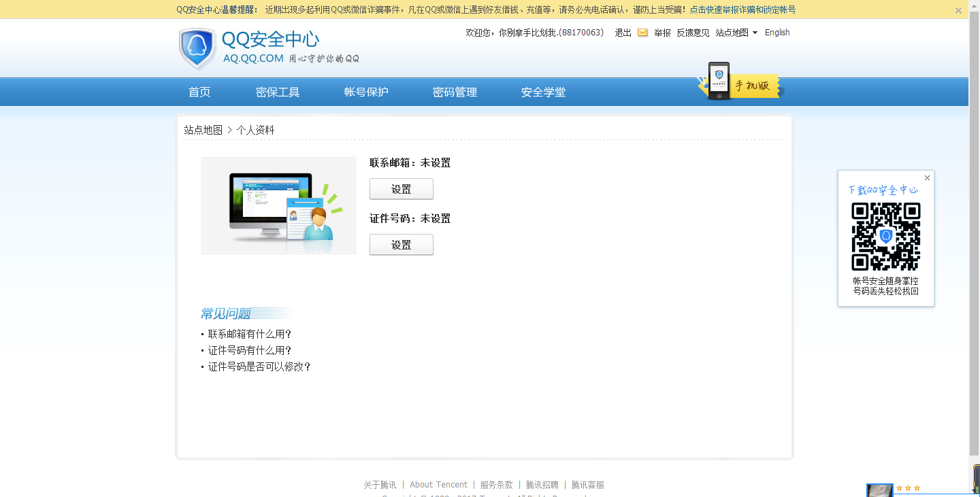This screenshot has width=980, height=497.
Task: Close the yellow warning banner
Action: [x=958, y=10]
